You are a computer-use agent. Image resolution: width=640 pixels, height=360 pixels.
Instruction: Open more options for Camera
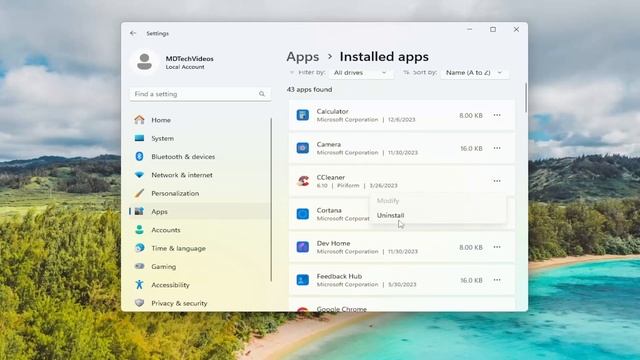point(497,148)
